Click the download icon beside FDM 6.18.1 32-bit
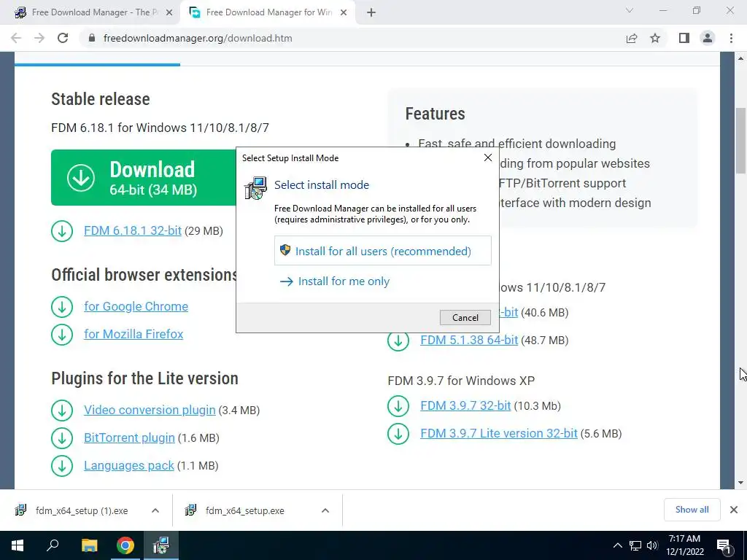 [62, 231]
